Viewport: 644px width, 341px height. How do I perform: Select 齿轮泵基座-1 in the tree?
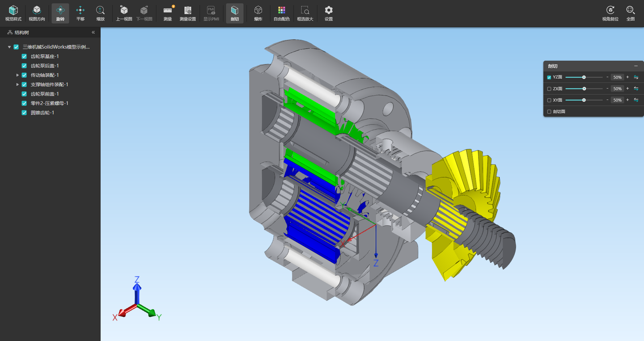(x=45, y=56)
